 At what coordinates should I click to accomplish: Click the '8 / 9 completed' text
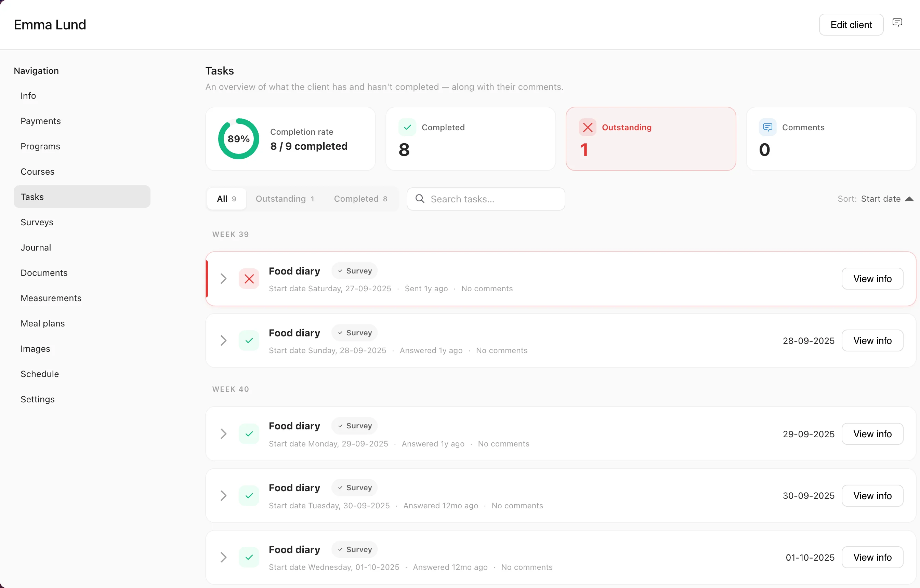click(309, 146)
